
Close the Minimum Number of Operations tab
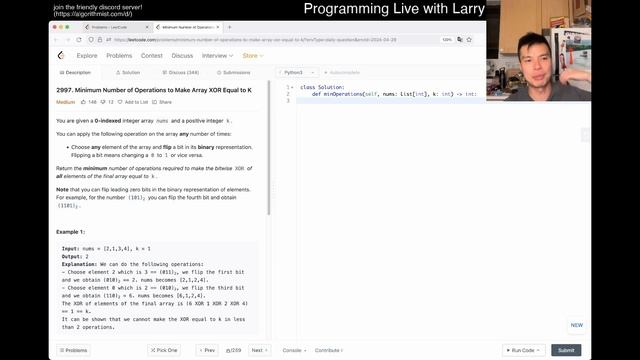[x=218, y=27]
